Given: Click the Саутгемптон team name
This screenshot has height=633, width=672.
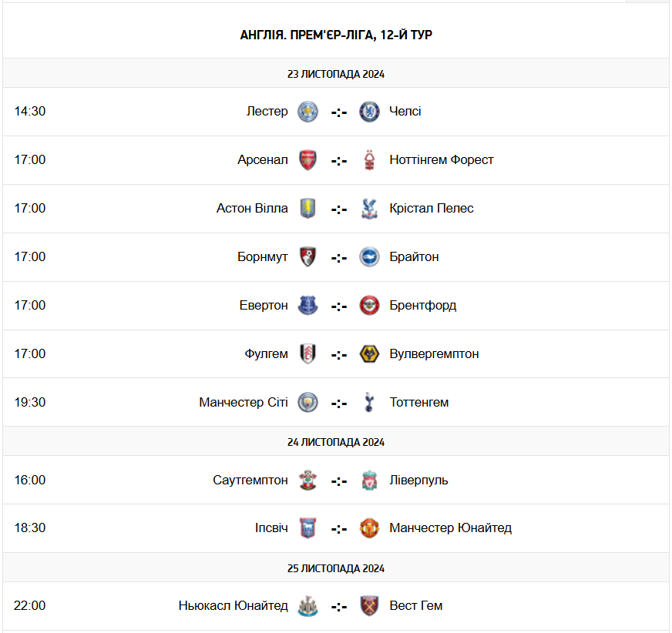Looking at the screenshot, I should pos(250,481).
